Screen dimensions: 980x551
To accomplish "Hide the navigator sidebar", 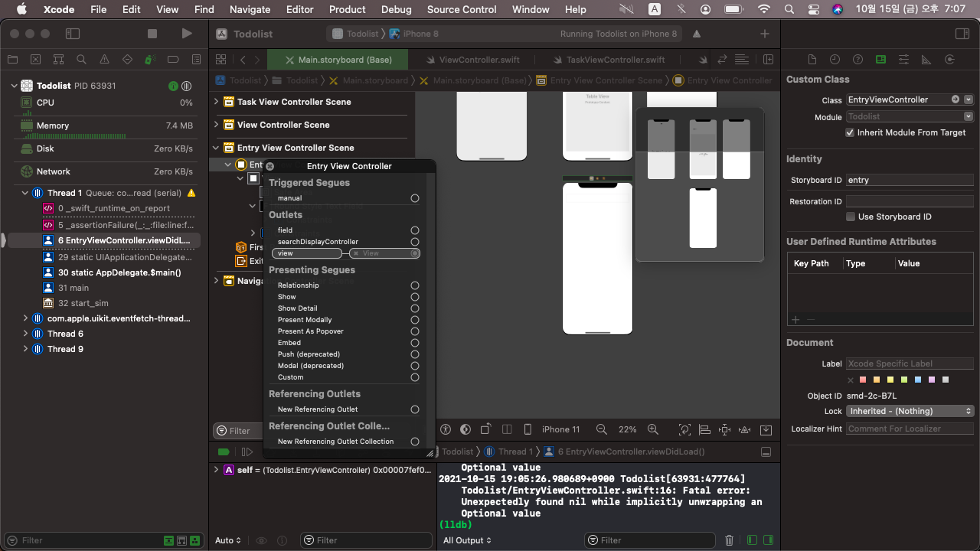I will (x=73, y=34).
